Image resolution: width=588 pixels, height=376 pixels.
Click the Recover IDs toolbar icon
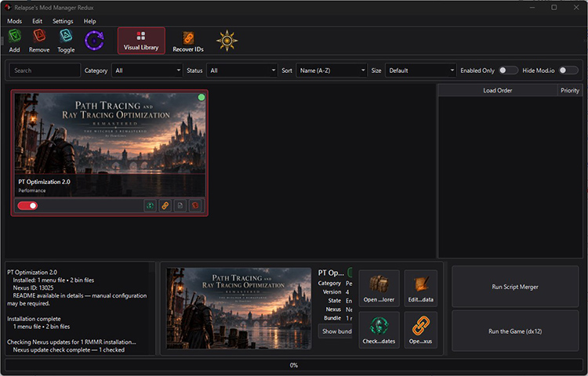tap(188, 41)
